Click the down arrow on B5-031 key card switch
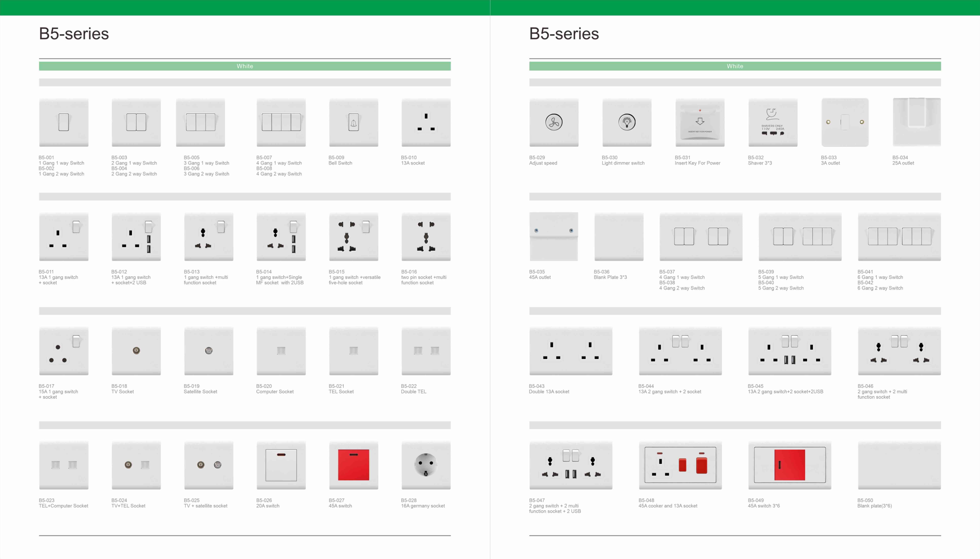 [x=700, y=121]
